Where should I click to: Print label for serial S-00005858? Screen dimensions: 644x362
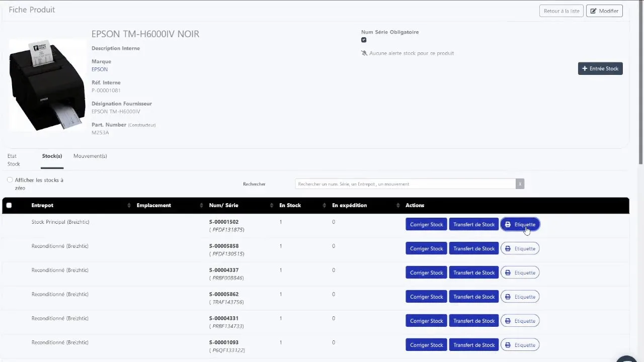[x=520, y=248]
